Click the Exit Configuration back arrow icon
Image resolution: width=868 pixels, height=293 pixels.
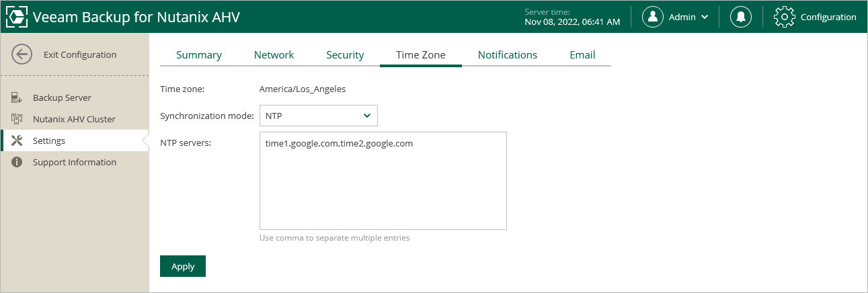click(x=22, y=54)
